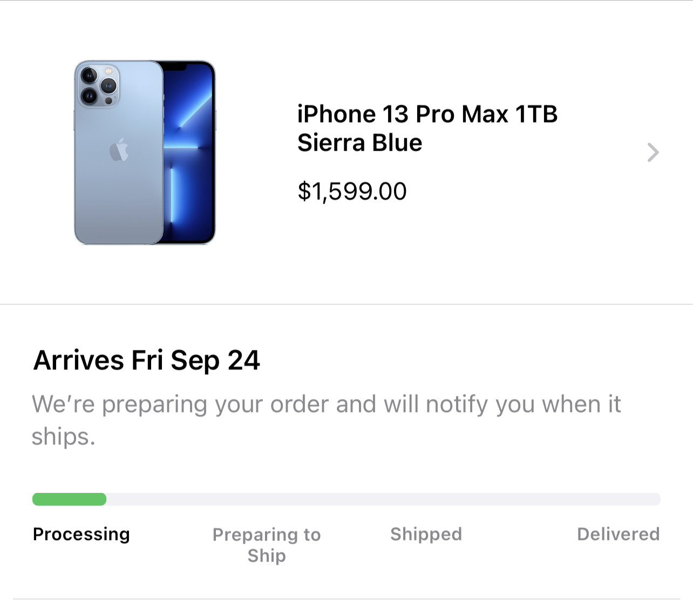This screenshot has height=616, width=693.
Task: Click the gray unfilled progress bar track
Action: pyautogui.click(x=383, y=499)
